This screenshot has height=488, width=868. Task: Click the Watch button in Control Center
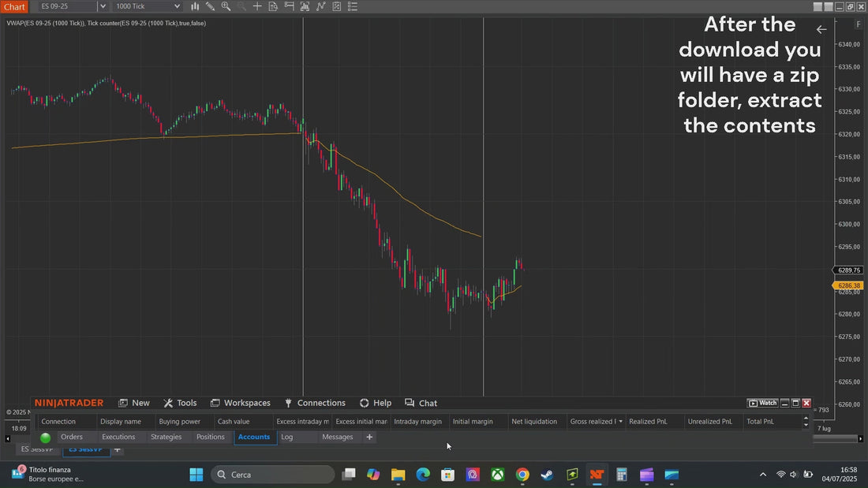click(x=763, y=403)
